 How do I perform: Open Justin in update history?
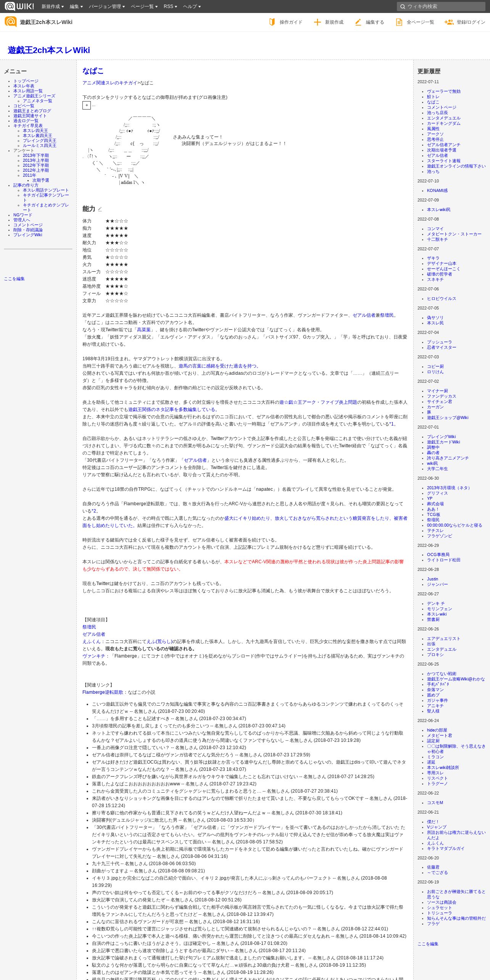(432, 579)
